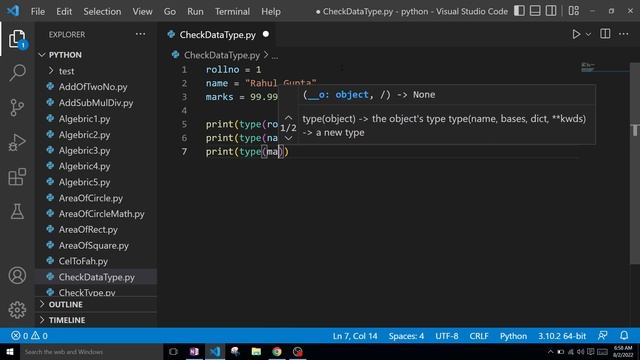
Task: Close unsaved CheckDataType.py tab dot
Action: [x=266, y=34]
